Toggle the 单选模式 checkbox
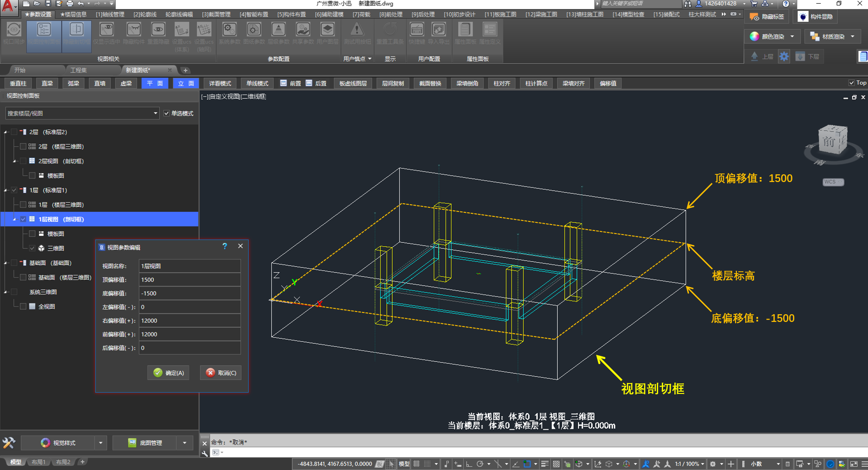The height and width of the screenshot is (470, 868). pos(167,113)
